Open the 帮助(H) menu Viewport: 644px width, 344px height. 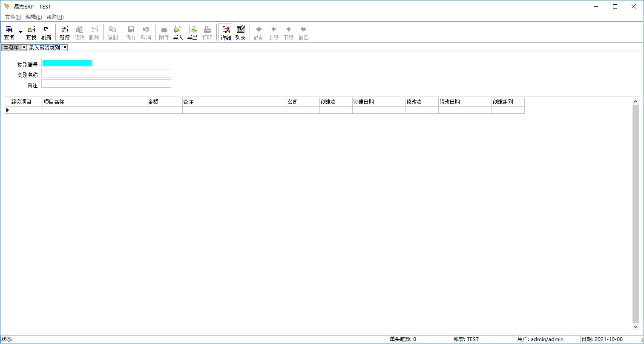(55, 17)
